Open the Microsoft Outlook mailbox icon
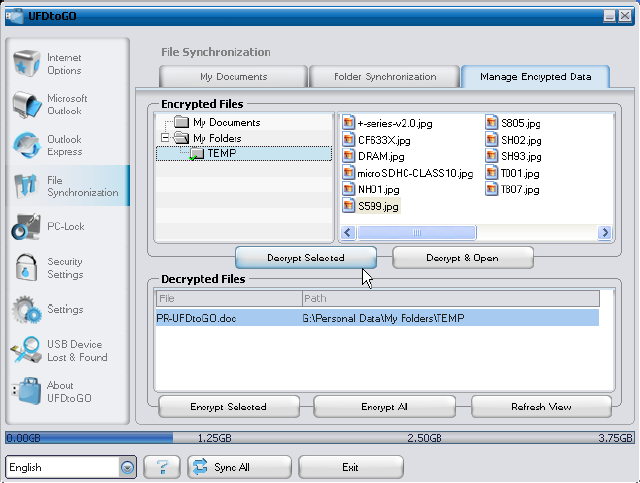The height and width of the screenshot is (483, 640). point(27,105)
